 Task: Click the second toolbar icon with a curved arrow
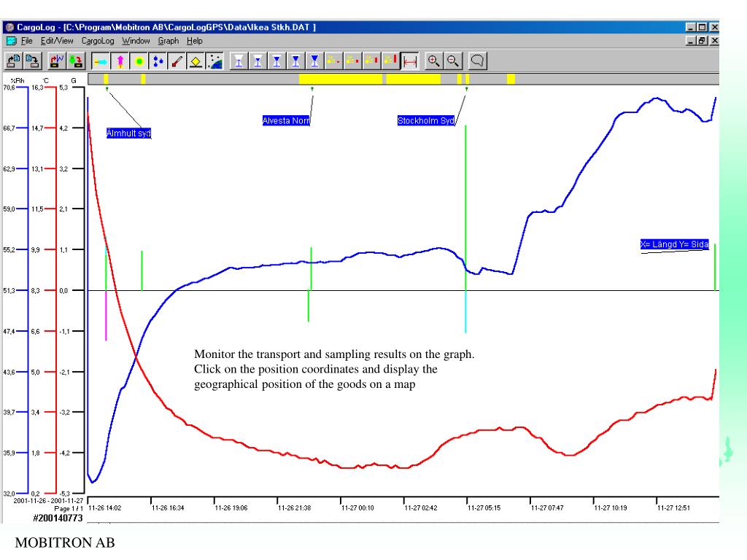(x=32, y=61)
